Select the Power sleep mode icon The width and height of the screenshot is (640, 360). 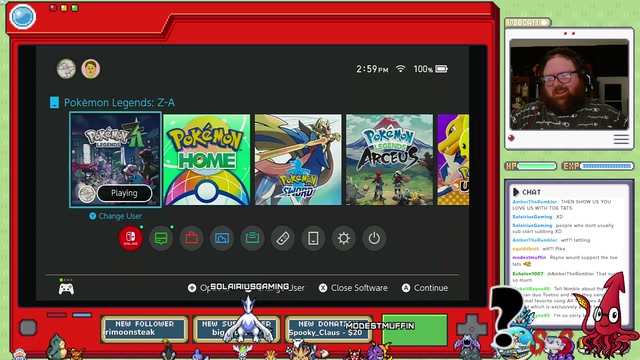(374, 238)
